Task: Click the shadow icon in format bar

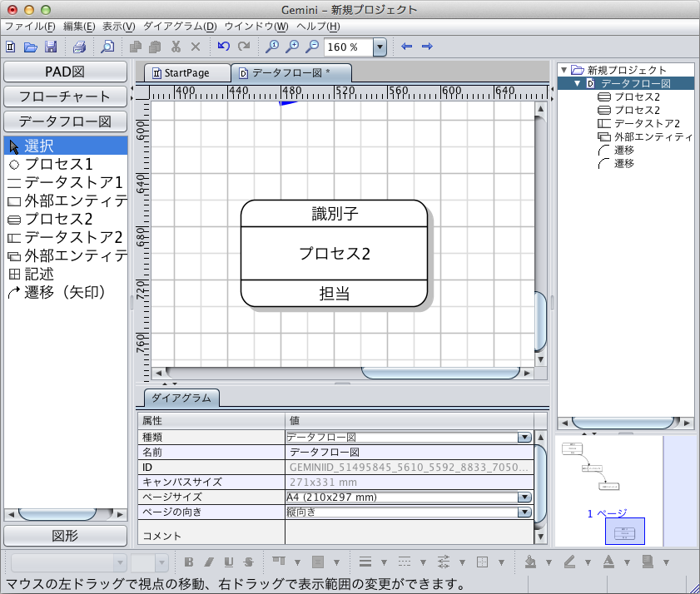Action: click(x=648, y=562)
